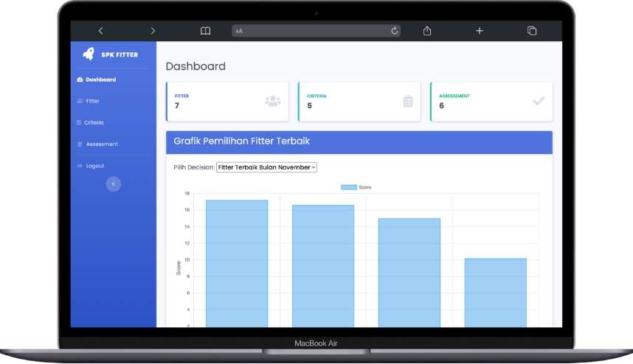The height and width of the screenshot is (364, 633).
Task: Click the Fitter card users icon
Action: pos(273,102)
